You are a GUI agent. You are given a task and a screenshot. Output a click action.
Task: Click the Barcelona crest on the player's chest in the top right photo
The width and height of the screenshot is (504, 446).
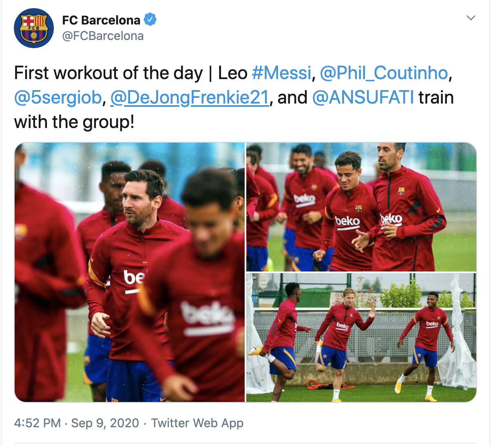tap(358, 209)
